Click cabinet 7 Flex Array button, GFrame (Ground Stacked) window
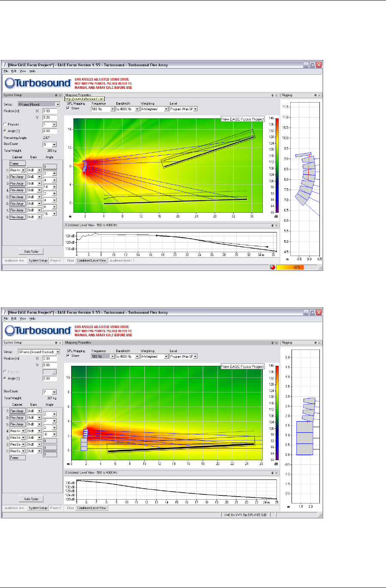 17,411
